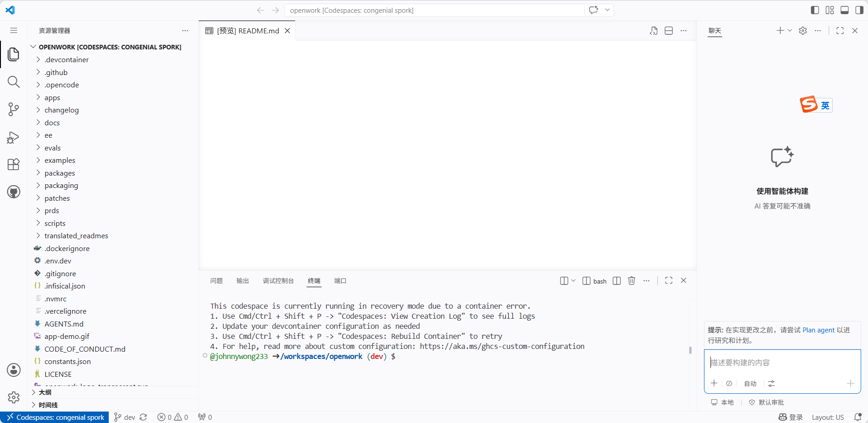The image size is (868, 423).
Task: Switch to the 端口 ports tab
Action: point(340,281)
